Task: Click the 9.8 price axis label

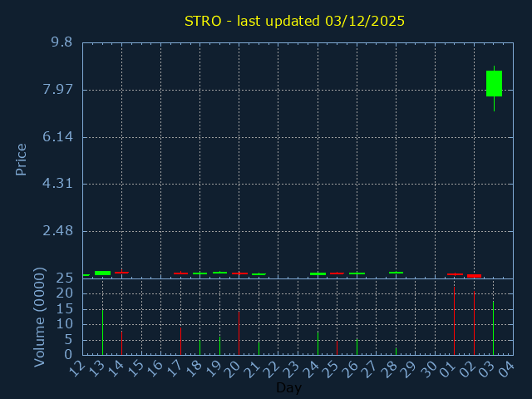Action: click(x=62, y=42)
